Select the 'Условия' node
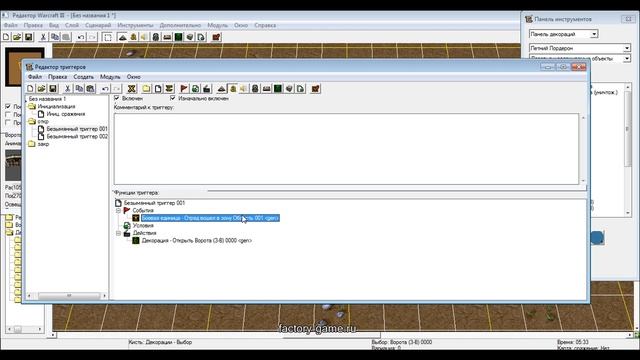This screenshot has width=640, height=360. pos(143,226)
